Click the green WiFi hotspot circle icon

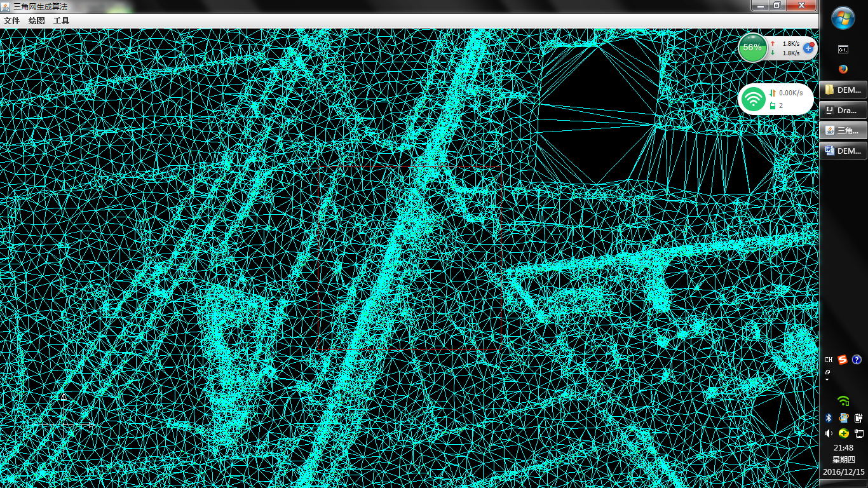(754, 99)
